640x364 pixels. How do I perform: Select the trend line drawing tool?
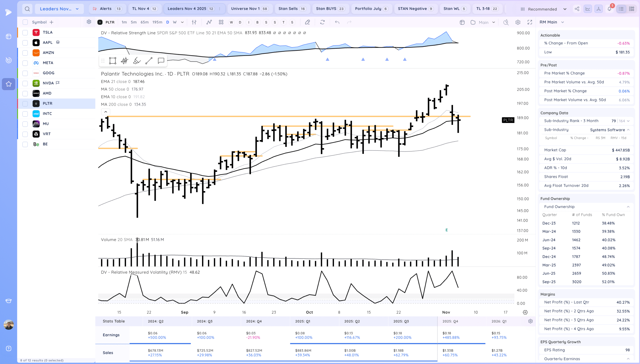(x=149, y=61)
